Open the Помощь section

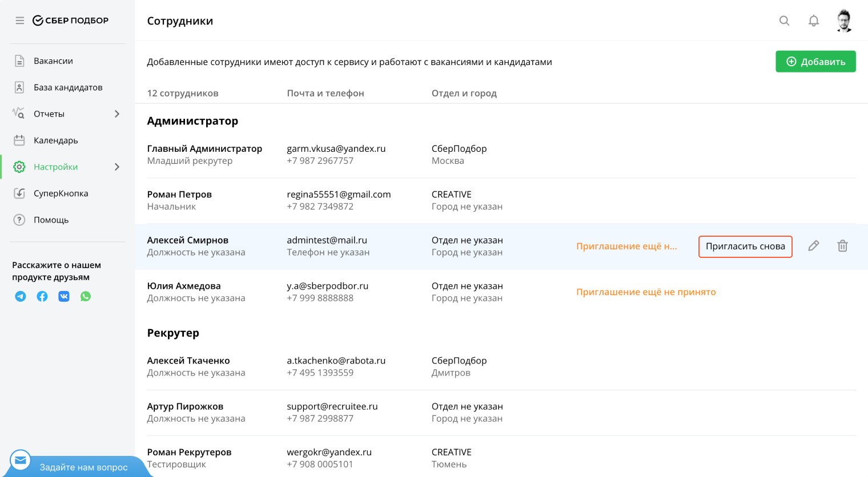(51, 220)
